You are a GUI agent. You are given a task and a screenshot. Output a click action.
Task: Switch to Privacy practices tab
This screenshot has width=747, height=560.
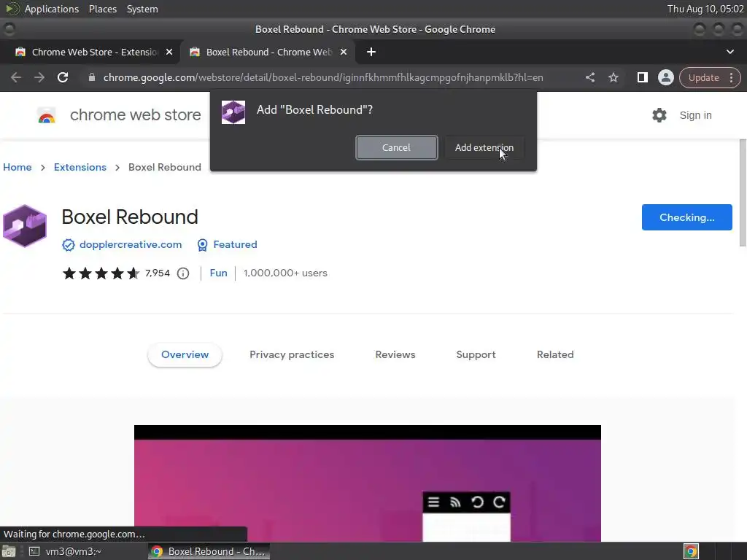[292, 355]
